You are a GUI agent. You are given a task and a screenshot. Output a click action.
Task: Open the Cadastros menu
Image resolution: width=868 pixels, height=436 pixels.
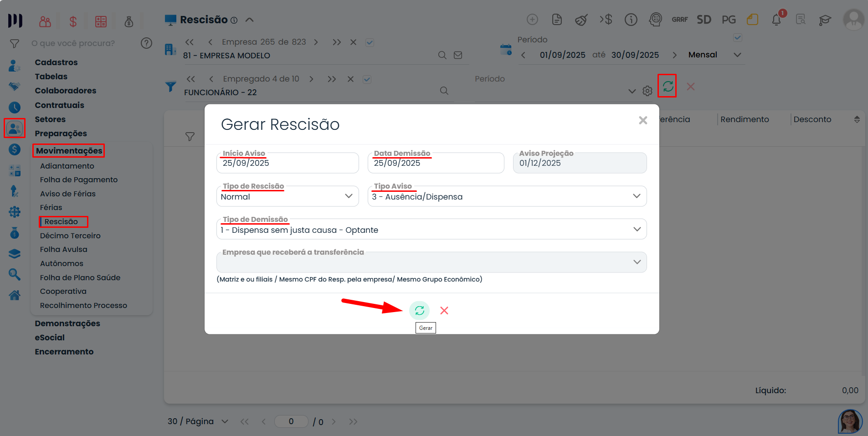pos(56,62)
